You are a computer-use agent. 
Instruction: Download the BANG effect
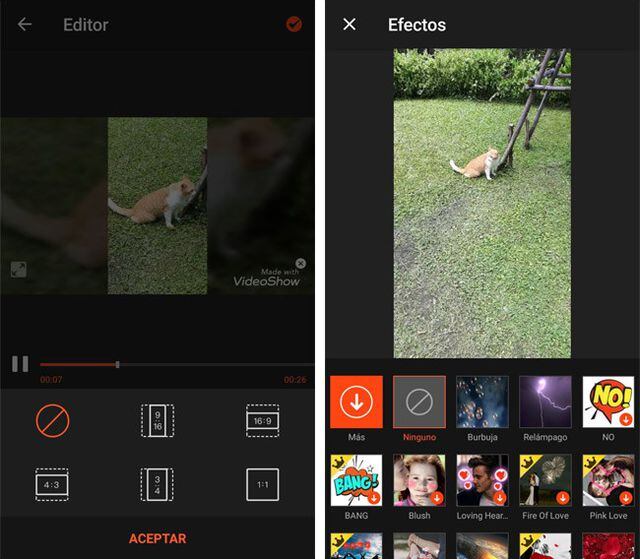click(x=356, y=481)
